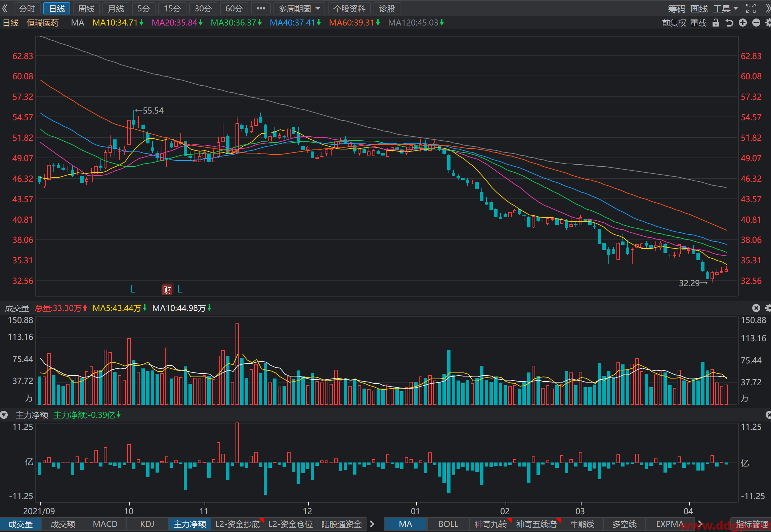Show more indicator tabs after 陆股通资金

[x=372, y=524]
